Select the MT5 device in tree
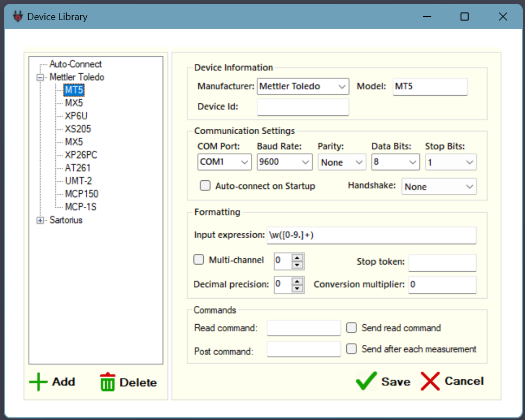The height and width of the screenshot is (420, 525). point(74,90)
